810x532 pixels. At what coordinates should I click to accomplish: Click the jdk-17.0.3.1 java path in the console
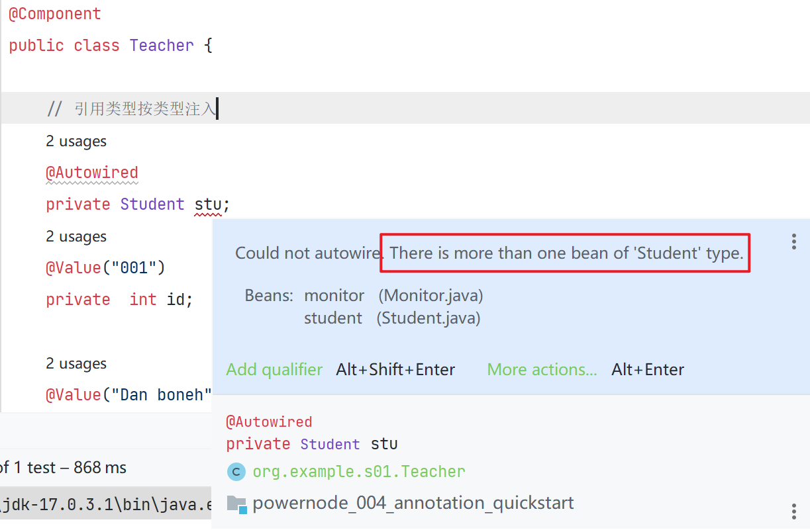(x=106, y=505)
